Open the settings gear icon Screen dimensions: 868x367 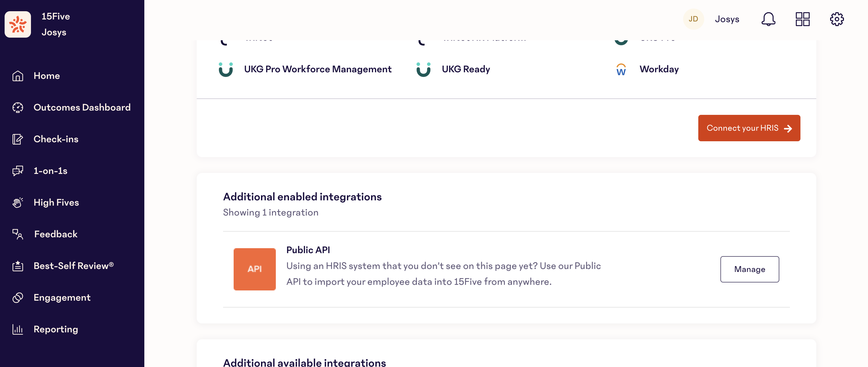pos(836,19)
